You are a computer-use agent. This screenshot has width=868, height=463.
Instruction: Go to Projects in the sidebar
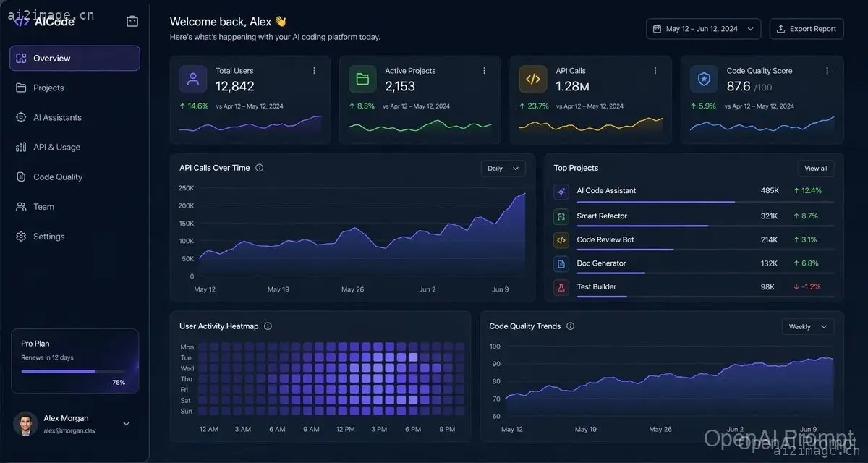75,88
